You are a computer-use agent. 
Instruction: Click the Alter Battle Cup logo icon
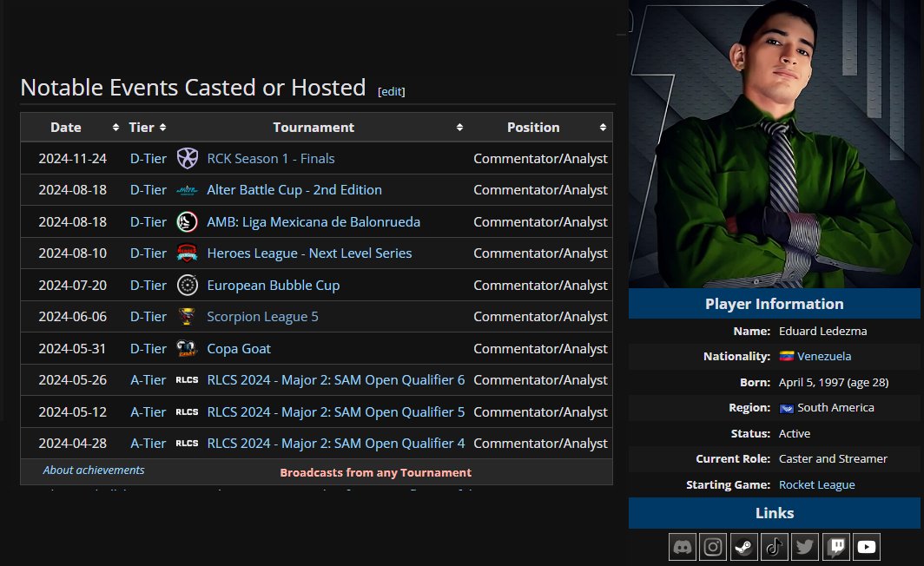pyautogui.click(x=188, y=190)
